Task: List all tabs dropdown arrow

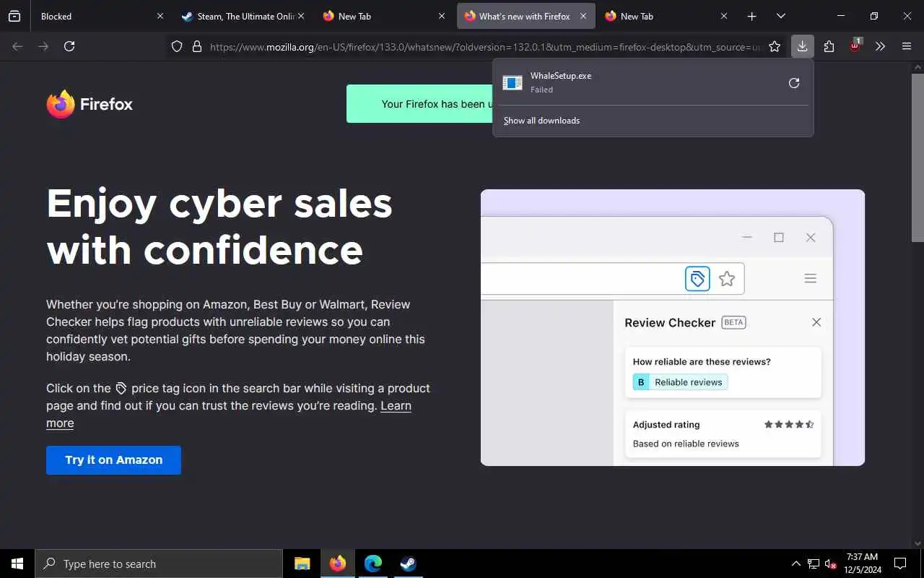Action: pyautogui.click(x=780, y=16)
